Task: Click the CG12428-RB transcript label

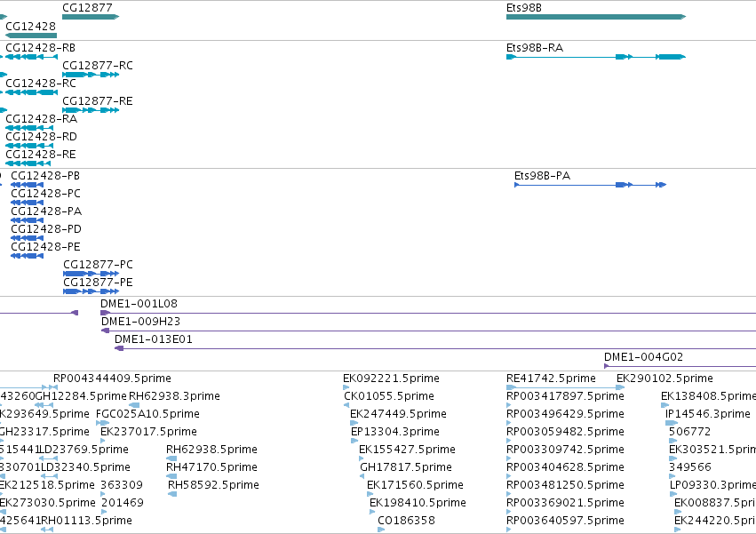Action: (x=41, y=48)
